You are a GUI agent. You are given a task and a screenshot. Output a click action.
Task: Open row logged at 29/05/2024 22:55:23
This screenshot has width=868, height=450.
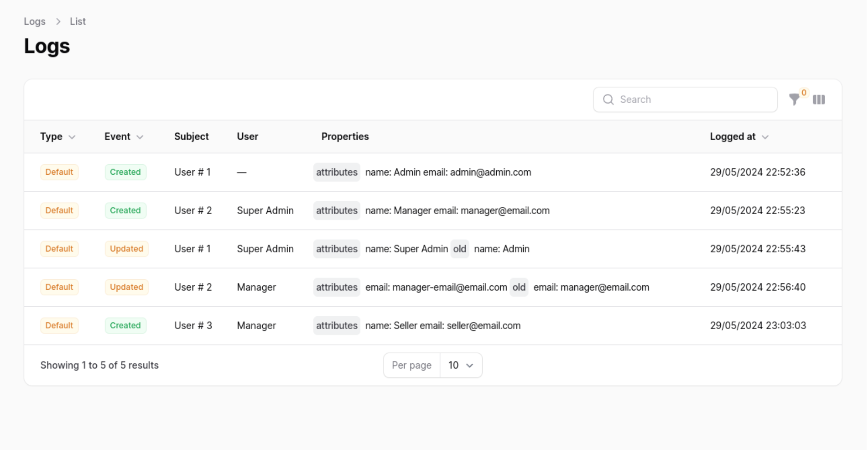coord(757,210)
